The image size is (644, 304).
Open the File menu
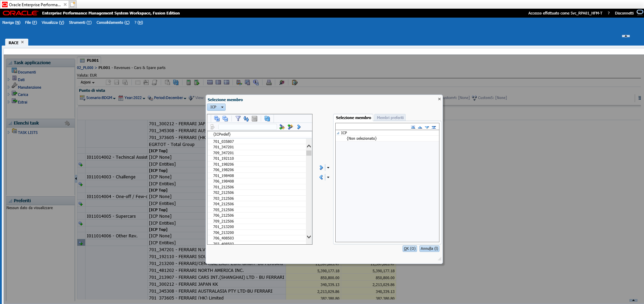coord(31,22)
